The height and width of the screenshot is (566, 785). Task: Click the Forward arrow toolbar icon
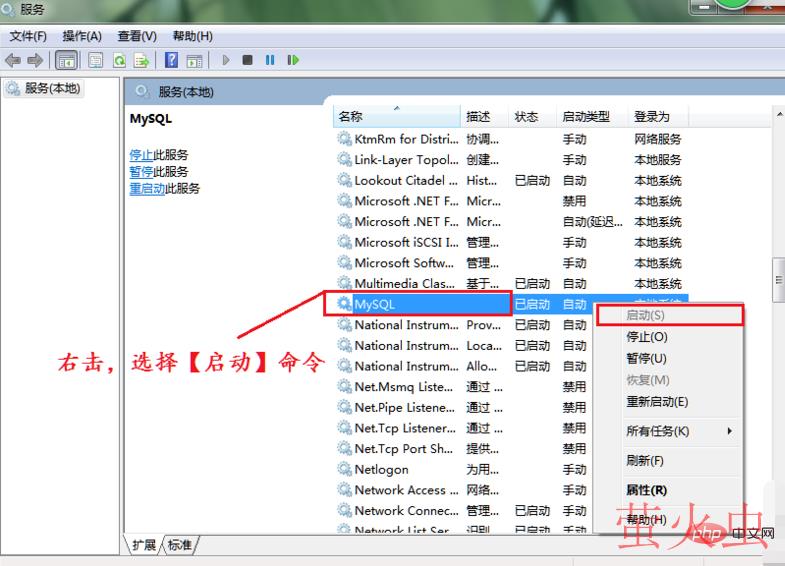click(x=35, y=61)
